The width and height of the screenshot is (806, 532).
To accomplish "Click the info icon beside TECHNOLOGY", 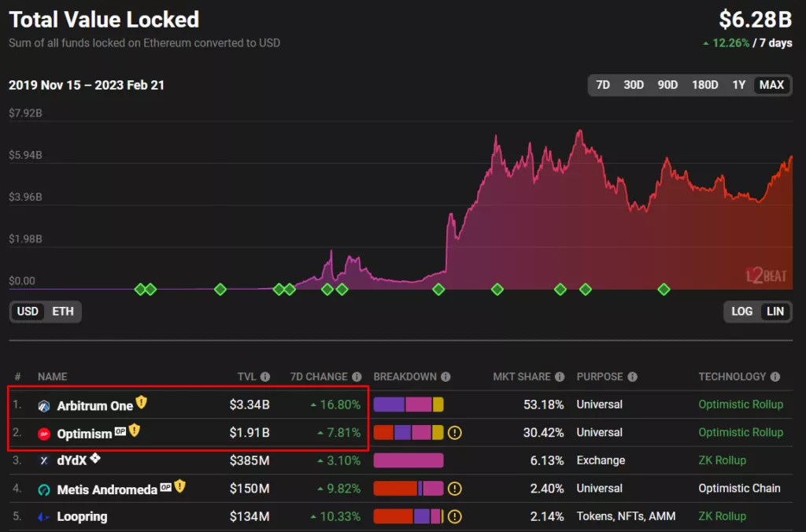I will pos(775,377).
